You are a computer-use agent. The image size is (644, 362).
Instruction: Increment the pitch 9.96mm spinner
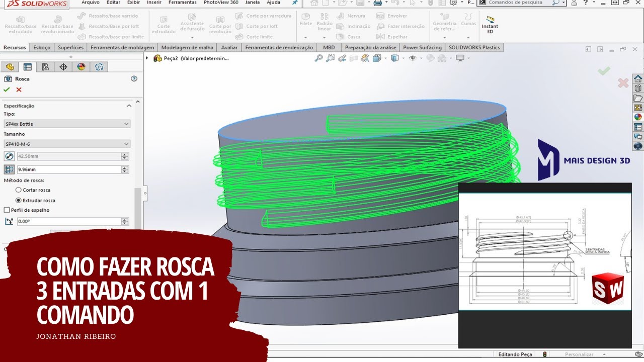click(125, 168)
